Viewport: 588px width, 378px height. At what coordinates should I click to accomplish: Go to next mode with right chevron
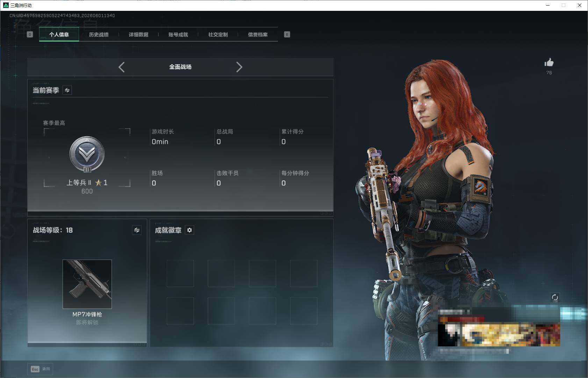(x=239, y=67)
